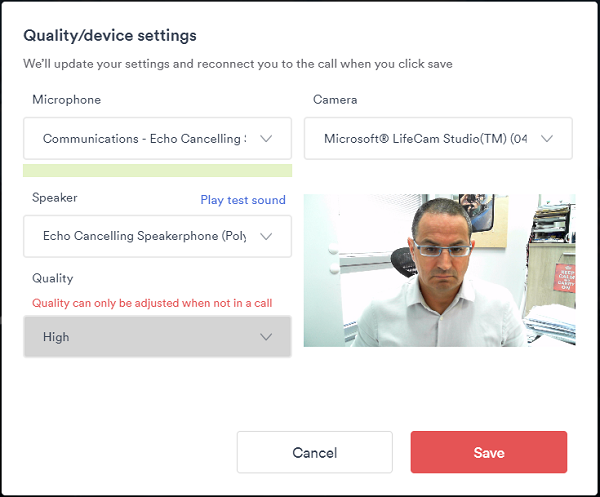Click the Speaker dropdown chevron arrow
This screenshot has height=497, width=600.
click(266, 237)
